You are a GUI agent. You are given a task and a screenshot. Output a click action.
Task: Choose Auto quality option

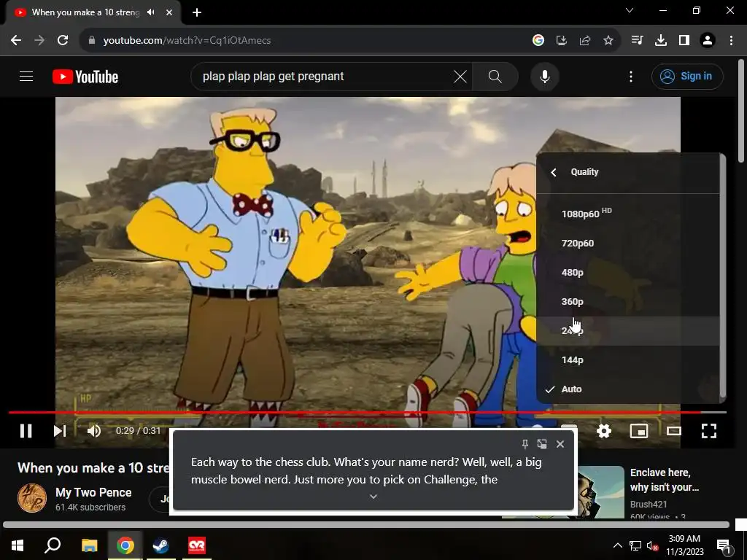tap(628, 389)
